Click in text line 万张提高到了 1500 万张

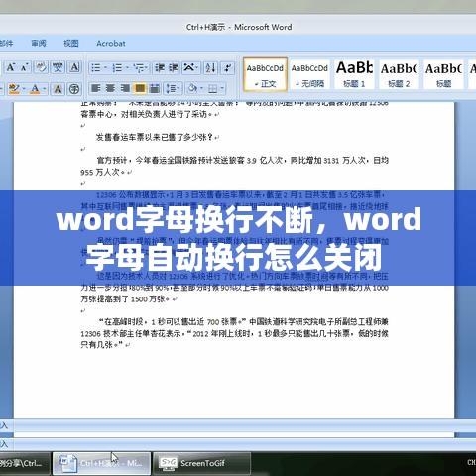129,299
